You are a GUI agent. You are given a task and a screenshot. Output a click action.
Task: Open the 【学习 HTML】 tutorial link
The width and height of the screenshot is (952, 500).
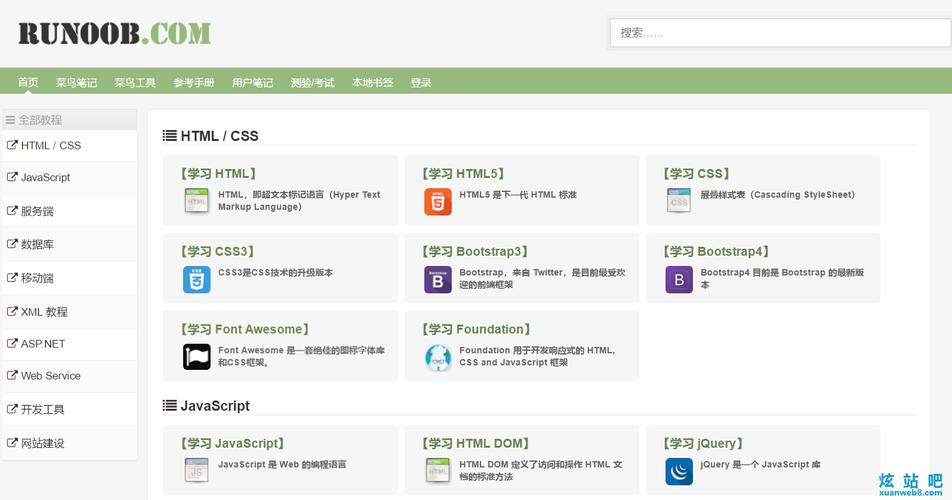point(218,174)
